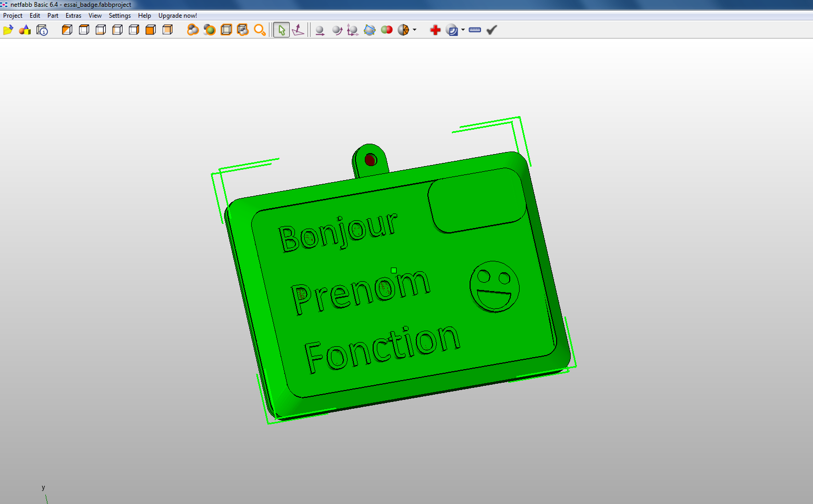Click the Open project folder icon
The image size is (813, 504).
tap(8, 30)
